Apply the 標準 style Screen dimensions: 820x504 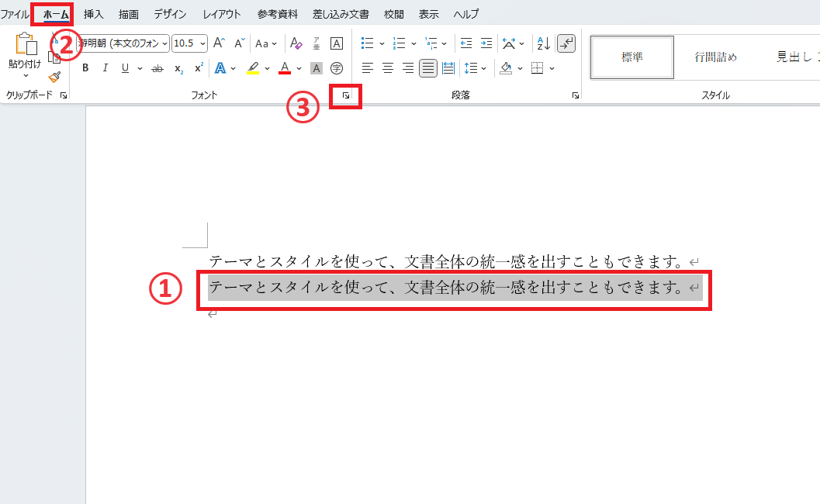coord(632,57)
